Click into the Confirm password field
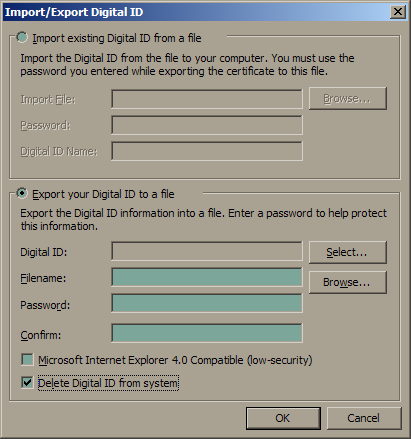The image size is (411, 439). pos(207,333)
